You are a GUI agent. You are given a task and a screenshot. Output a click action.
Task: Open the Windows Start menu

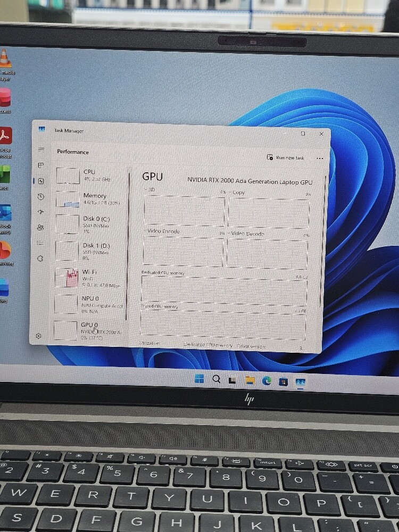(x=199, y=379)
